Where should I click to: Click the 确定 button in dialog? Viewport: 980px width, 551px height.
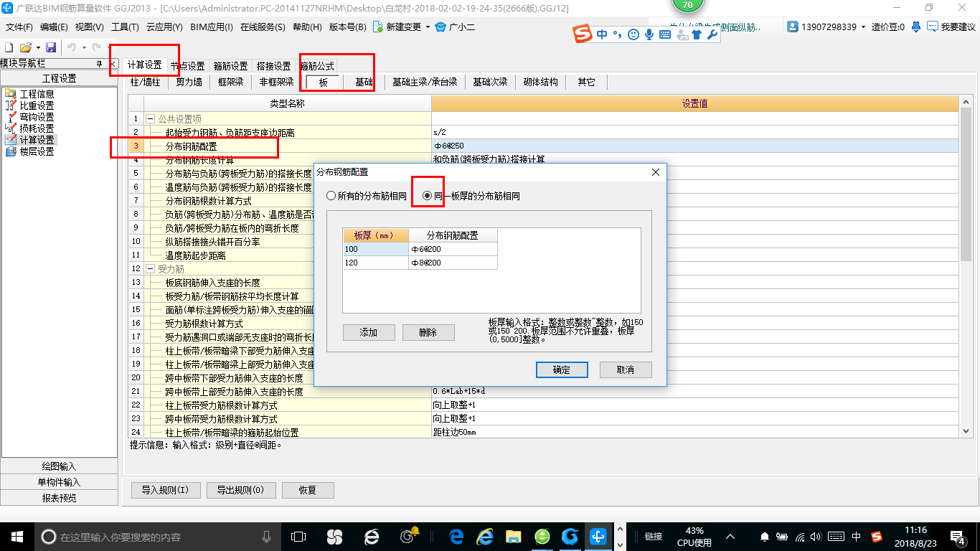(x=562, y=369)
